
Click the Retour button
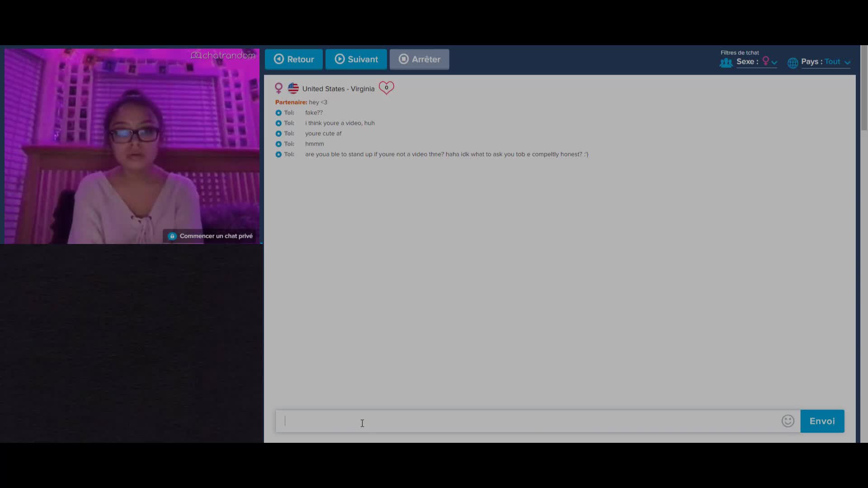point(294,59)
